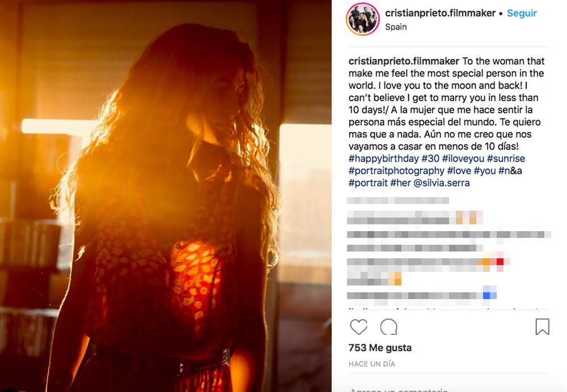The height and width of the screenshot is (392, 567).
Task: Open the #portrait hashtag
Action: 368,183
